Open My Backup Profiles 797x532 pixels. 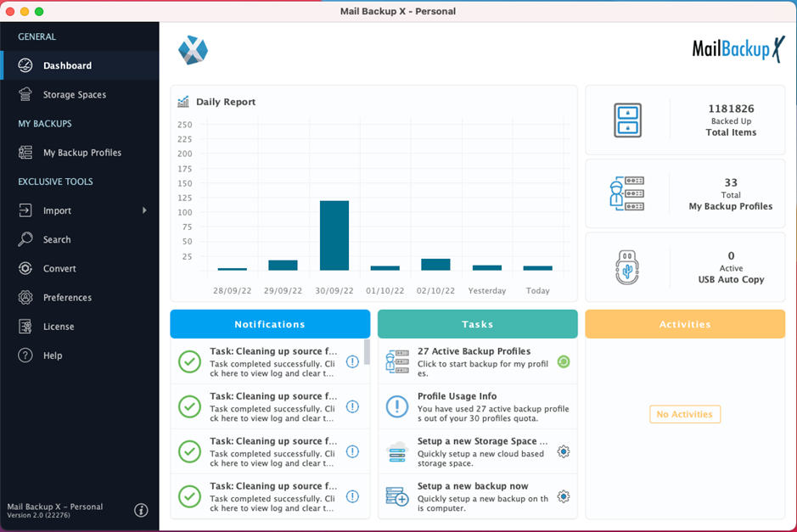pos(80,153)
